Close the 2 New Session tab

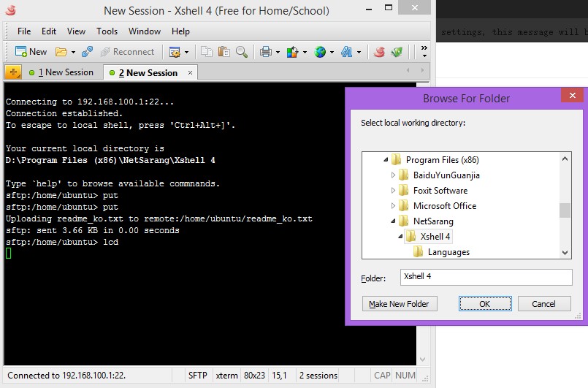[x=190, y=73]
